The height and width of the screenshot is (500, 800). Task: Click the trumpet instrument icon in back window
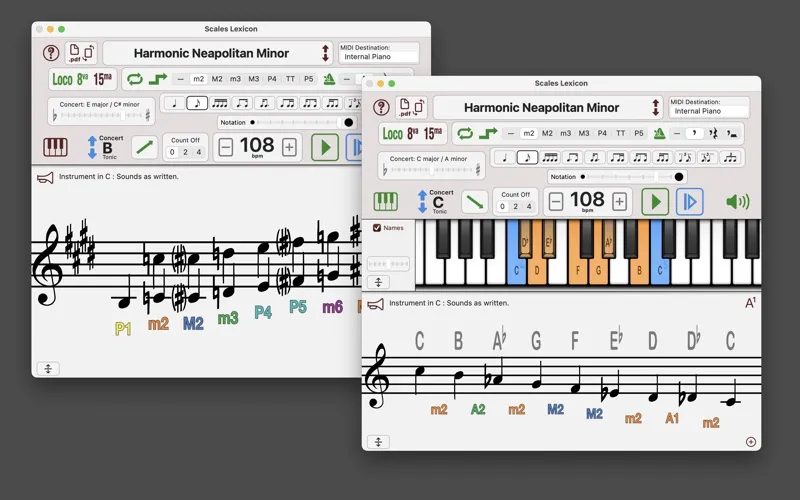[x=45, y=178]
